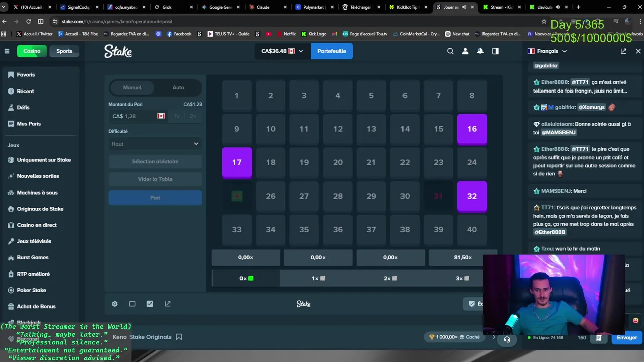
Task: Open Récent in the sidebar
Action: 25,91
